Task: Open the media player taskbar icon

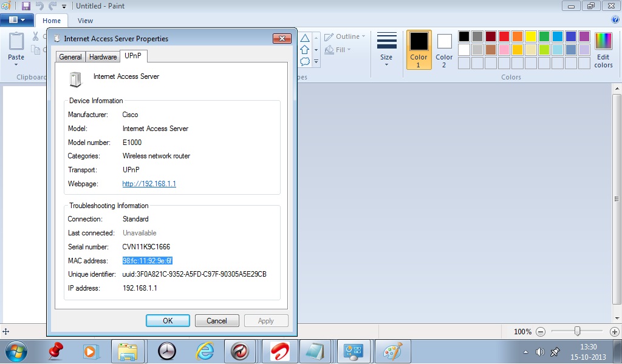Action: (x=90, y=352)
